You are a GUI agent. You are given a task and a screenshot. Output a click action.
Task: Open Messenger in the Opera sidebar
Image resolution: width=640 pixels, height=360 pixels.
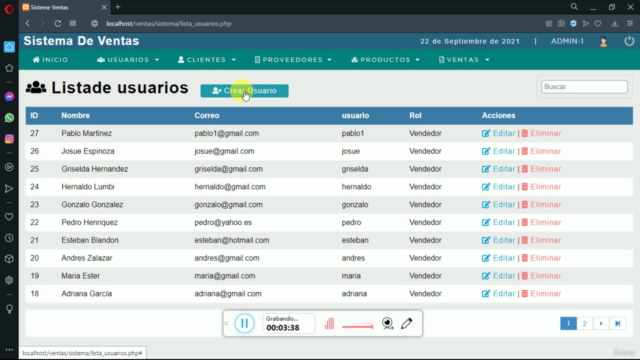[x=9, y=97]
